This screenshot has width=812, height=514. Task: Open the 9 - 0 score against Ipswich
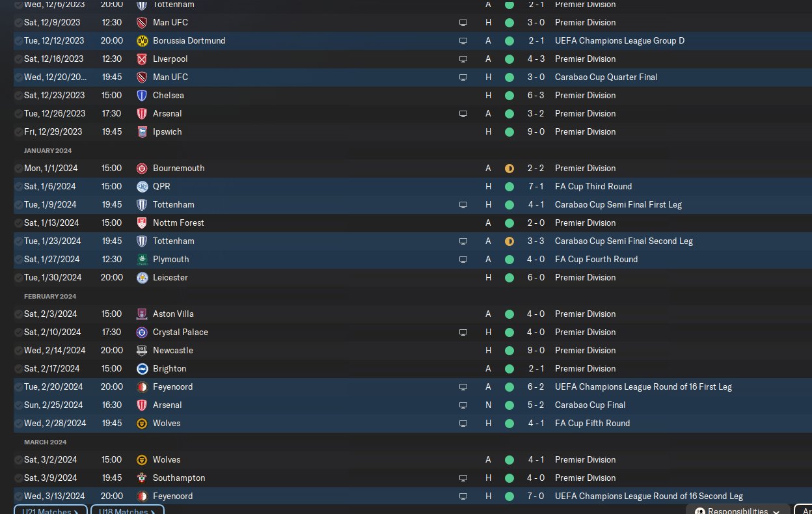click(x=536, y=131)
